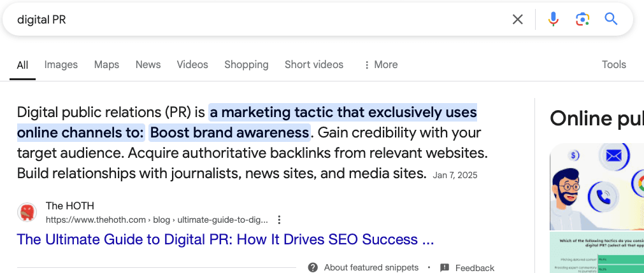The width and height of the screenshot is (644, 273).
Task: Start voice search with the microphone icon
Action: point(553,20)
